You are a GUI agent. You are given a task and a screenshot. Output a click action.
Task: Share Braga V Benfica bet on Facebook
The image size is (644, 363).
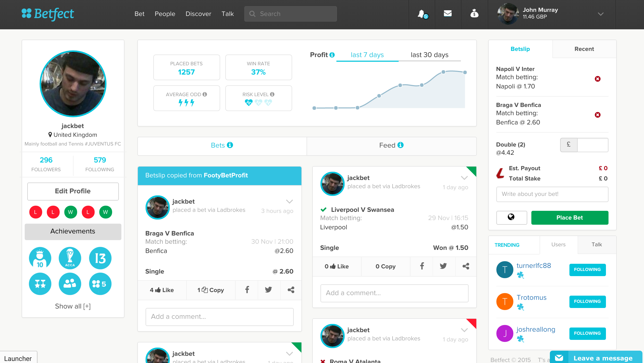[x=247, y=290]
